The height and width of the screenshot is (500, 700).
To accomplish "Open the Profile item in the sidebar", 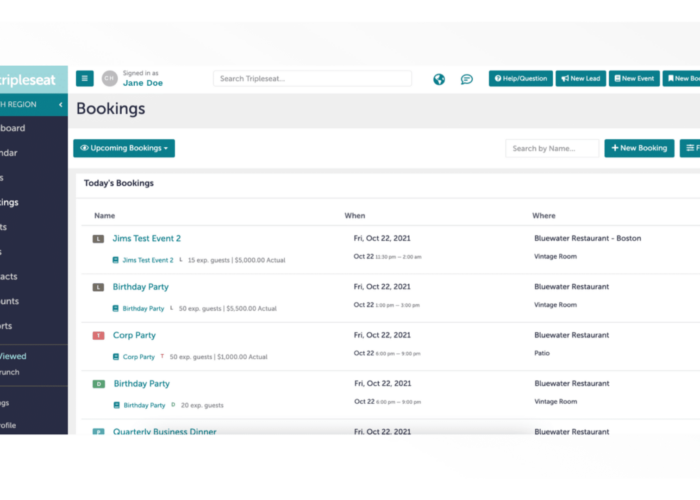I will 8,425.
